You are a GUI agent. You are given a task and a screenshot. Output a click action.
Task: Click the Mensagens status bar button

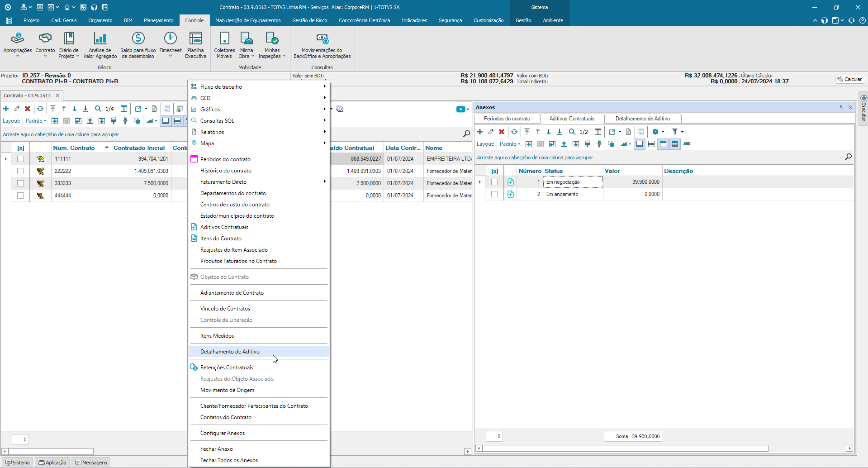tap(91, 463)
